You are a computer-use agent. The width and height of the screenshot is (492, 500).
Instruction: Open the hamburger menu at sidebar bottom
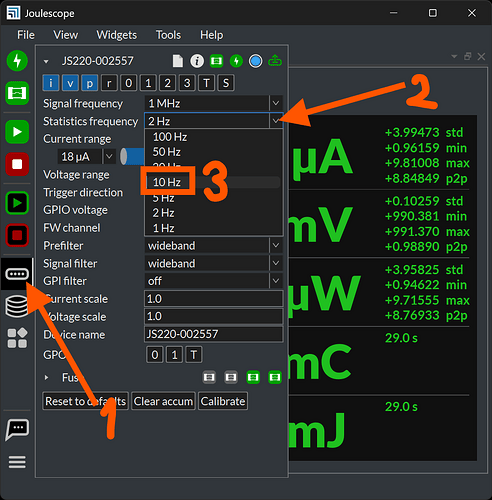point(17,462)
